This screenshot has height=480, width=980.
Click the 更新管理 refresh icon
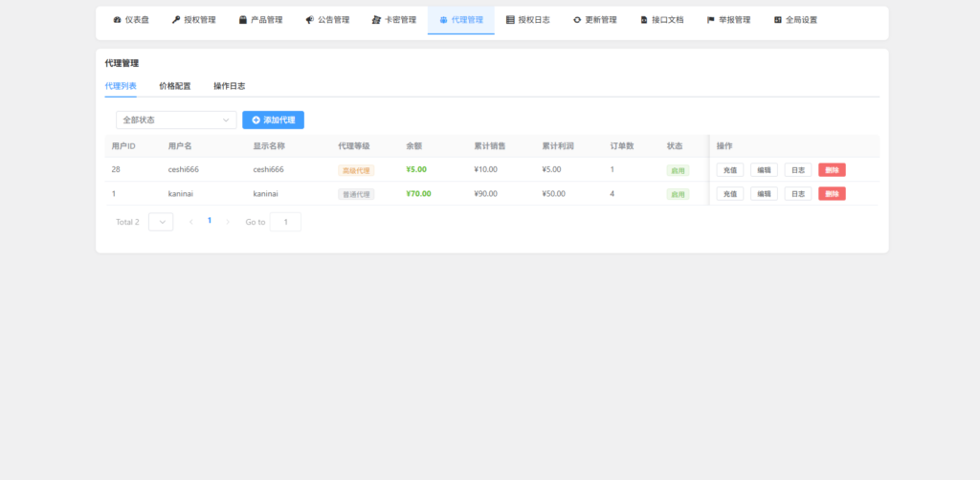[577, 20]
